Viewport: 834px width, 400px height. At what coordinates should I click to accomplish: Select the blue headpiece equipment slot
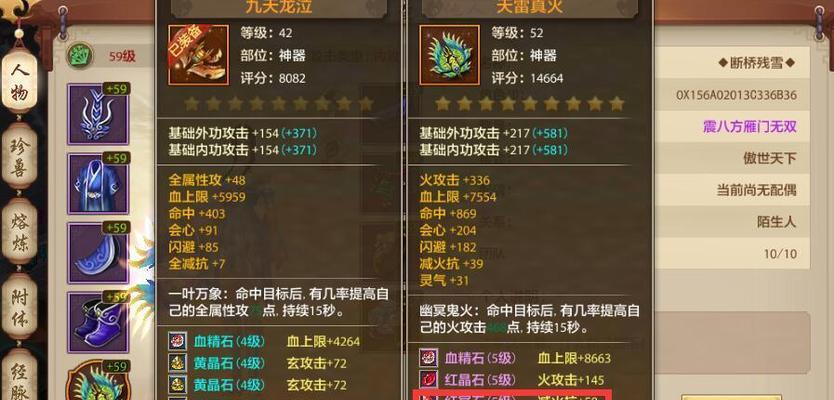point(98,114)
